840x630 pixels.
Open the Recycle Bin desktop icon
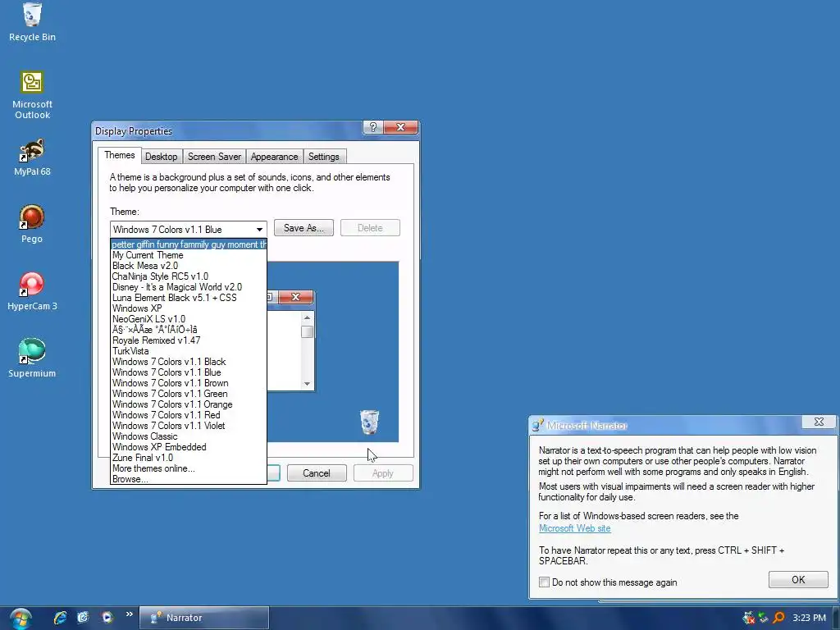pyautogui.click(x=32, y=21)
